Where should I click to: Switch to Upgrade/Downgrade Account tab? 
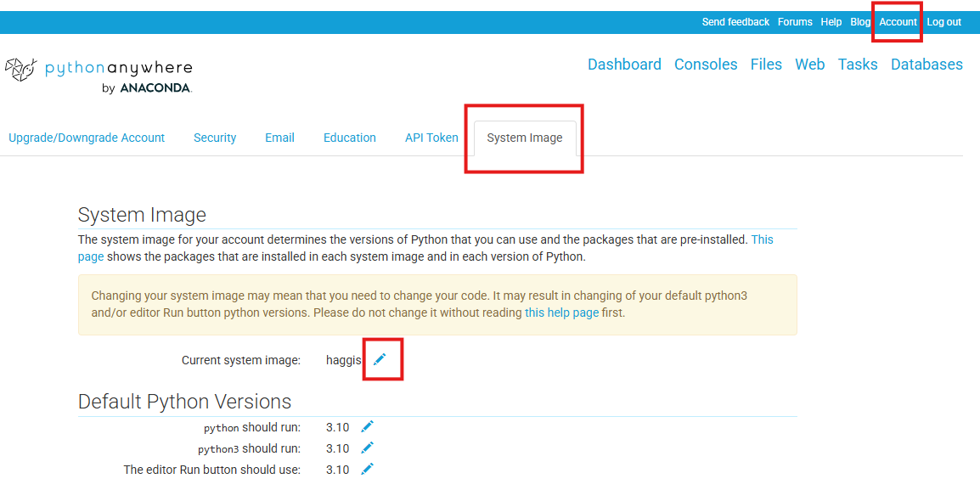[87, 138]
